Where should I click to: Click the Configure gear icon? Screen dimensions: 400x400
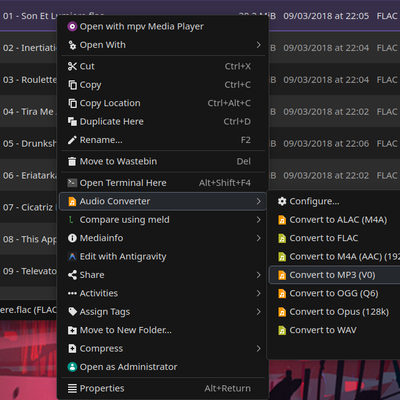(282, 201)
